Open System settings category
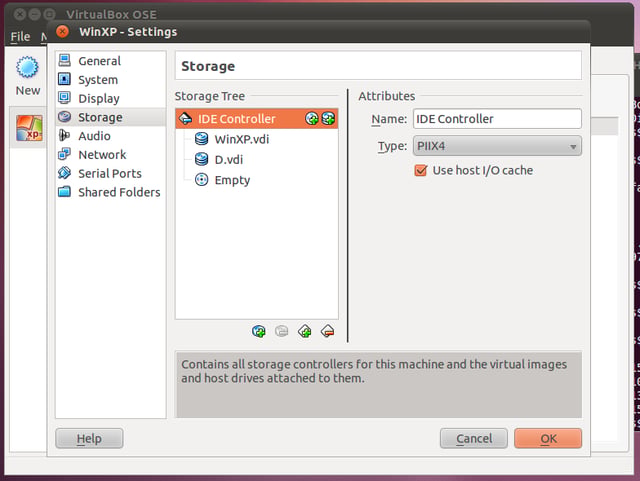This screenshot has height=481, width=640. [x=110, y=80]
